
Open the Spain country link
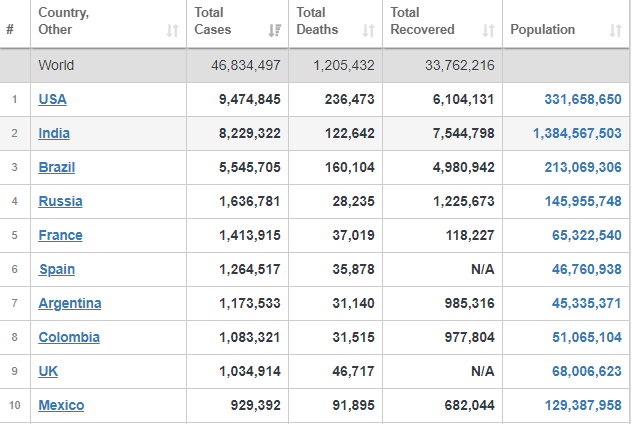click(57, 269)
